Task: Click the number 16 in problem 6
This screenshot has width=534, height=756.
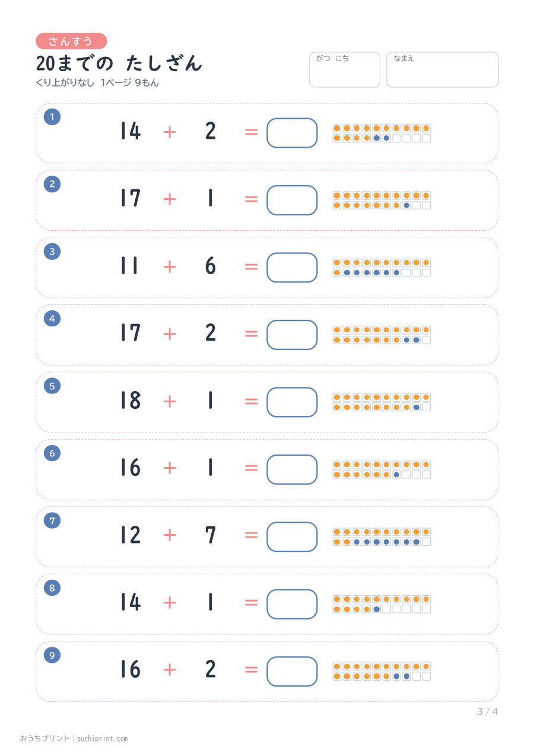Action: 130,468
